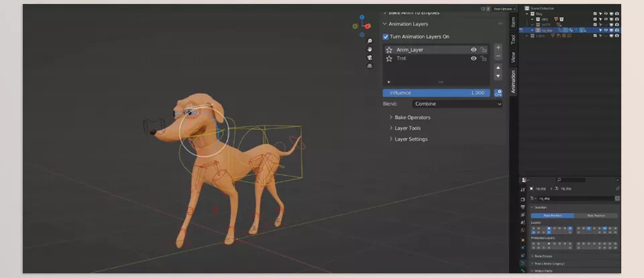
Task: Switch to the View sidebar tab
Action: (x=513, y=57)
